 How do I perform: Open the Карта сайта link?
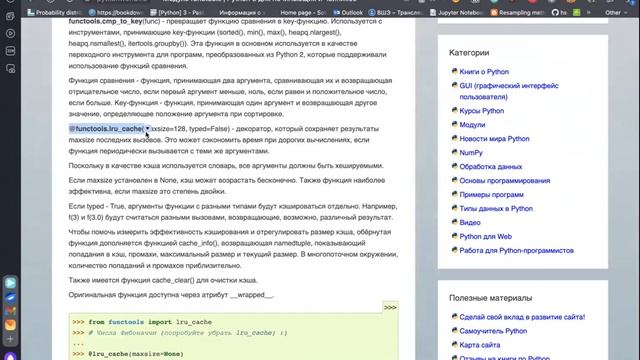coord(480,345)
